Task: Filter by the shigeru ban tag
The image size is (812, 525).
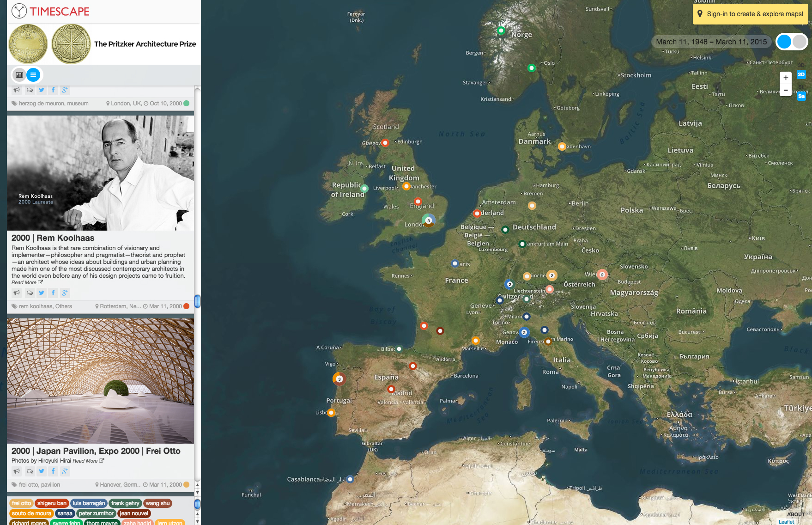Action: tap(52, 503)
